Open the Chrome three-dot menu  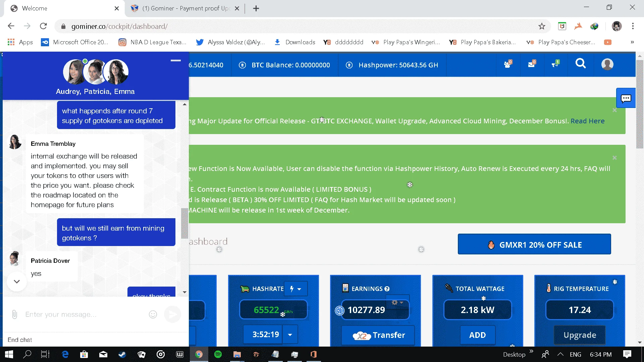click(633, 26)
